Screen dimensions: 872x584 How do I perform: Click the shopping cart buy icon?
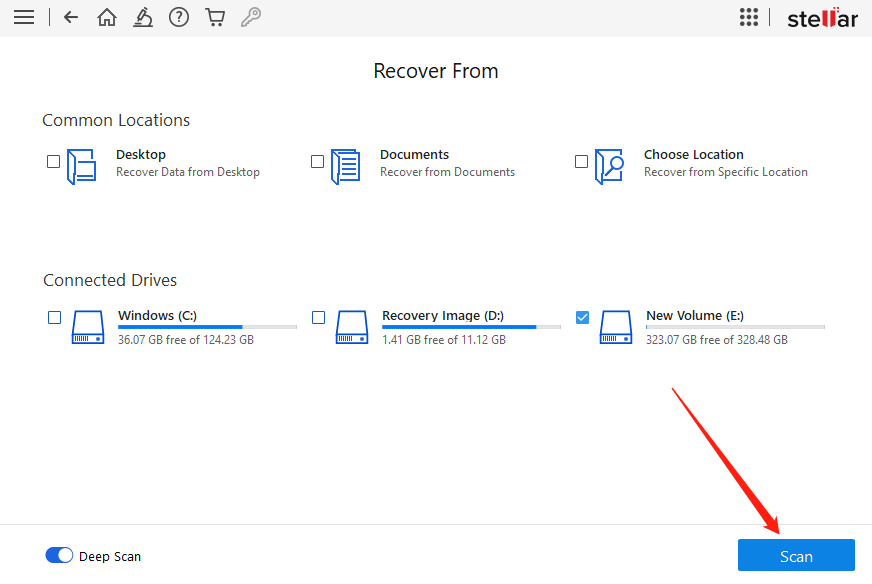click(x=214, y=17)
